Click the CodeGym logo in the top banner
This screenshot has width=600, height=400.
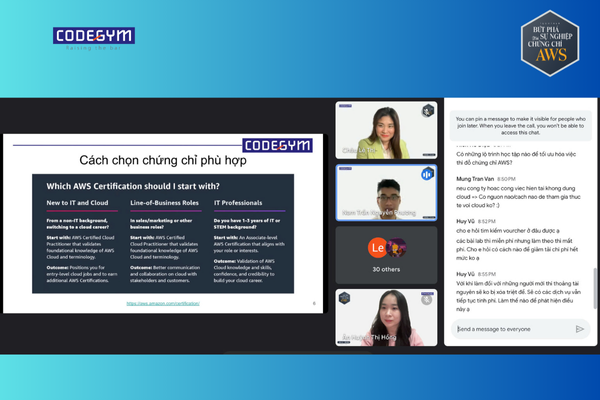tap(94, 36)
